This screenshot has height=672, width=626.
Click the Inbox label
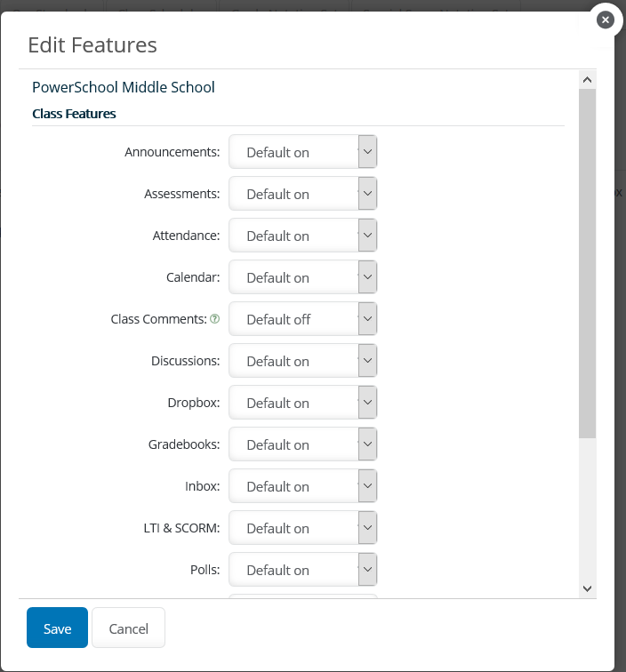tap(203, 486)
